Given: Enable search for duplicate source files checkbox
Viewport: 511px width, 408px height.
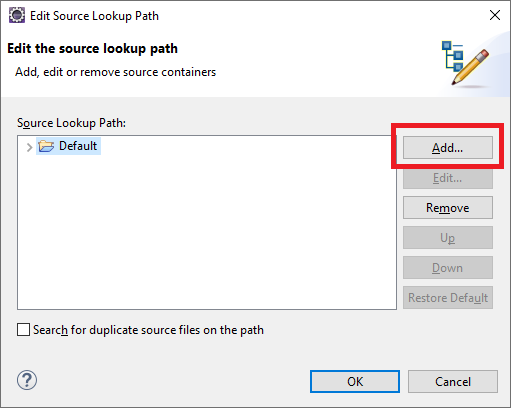Looking at the screenshot, I should (23, 330).
